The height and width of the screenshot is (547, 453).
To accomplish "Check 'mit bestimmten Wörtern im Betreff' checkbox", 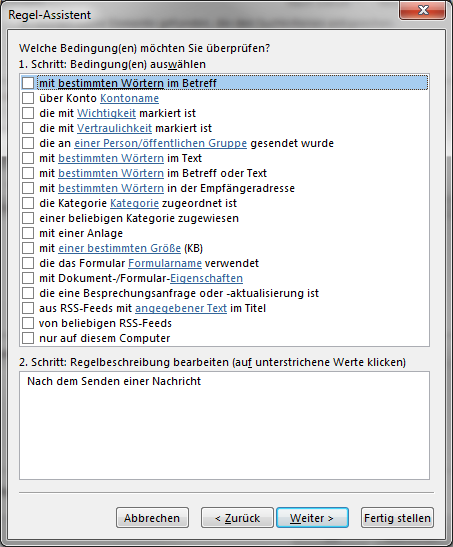I will [x=28, y=83].
